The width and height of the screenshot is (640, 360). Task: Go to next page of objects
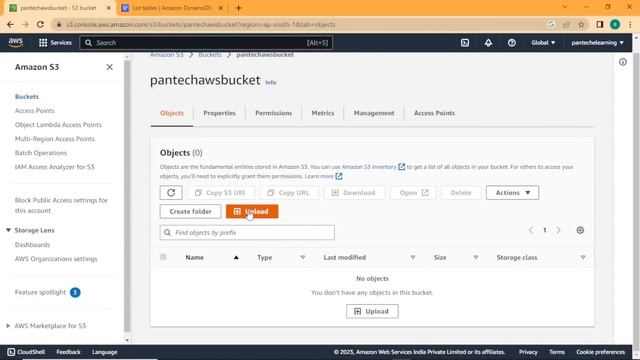pos(558,230)
